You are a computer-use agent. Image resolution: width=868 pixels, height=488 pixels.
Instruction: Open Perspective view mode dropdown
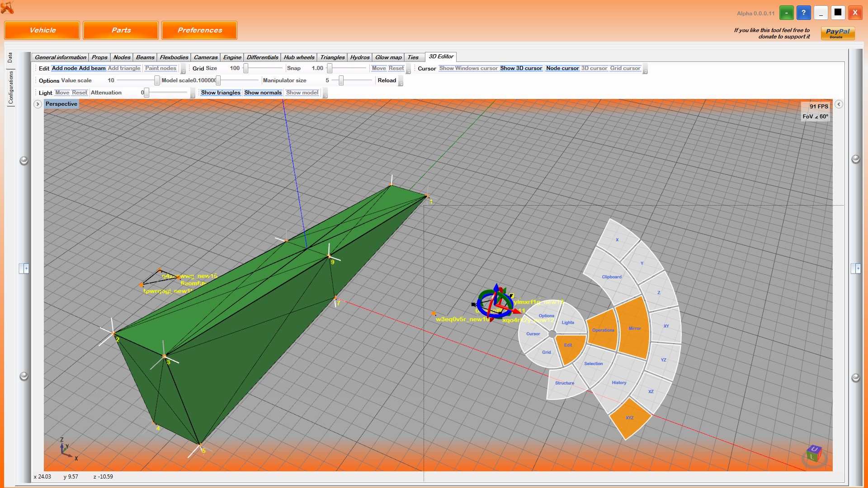[x=61, y=104]
